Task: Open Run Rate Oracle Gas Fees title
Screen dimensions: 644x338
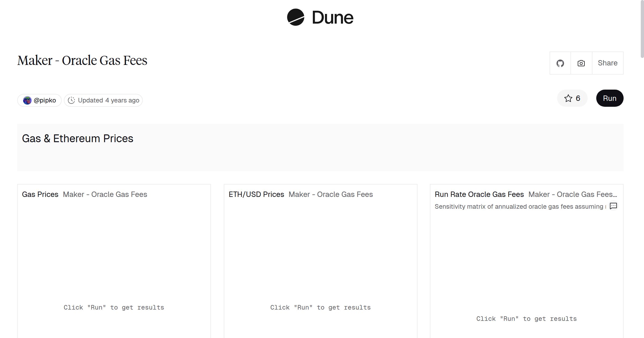Action: pos(479,194)
